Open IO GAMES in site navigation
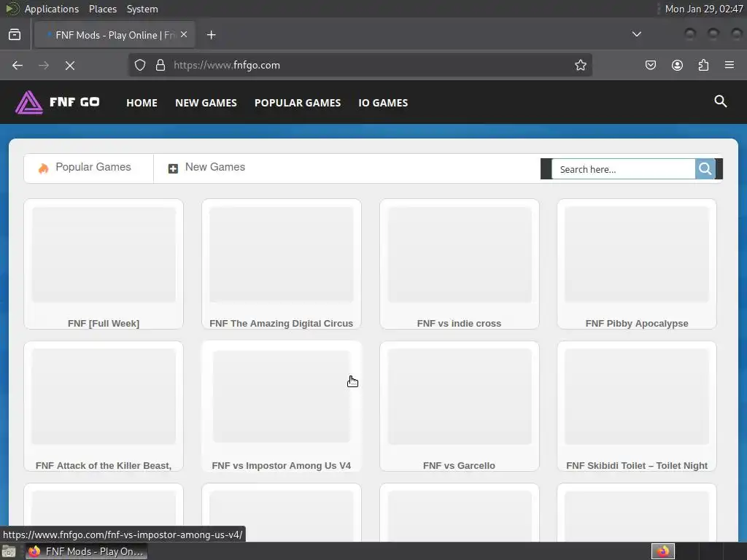 (x=383, y=103)
